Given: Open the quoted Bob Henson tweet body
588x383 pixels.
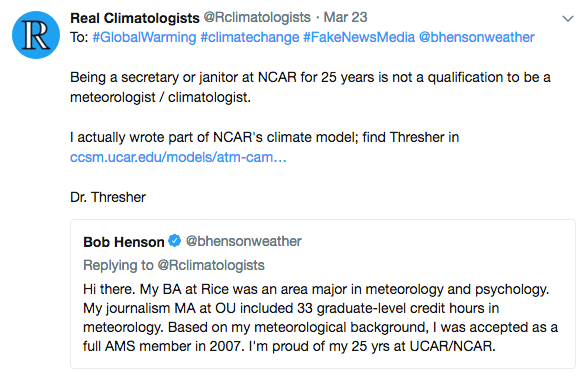Looking at the screenshot, I should (x=321, y=318).
